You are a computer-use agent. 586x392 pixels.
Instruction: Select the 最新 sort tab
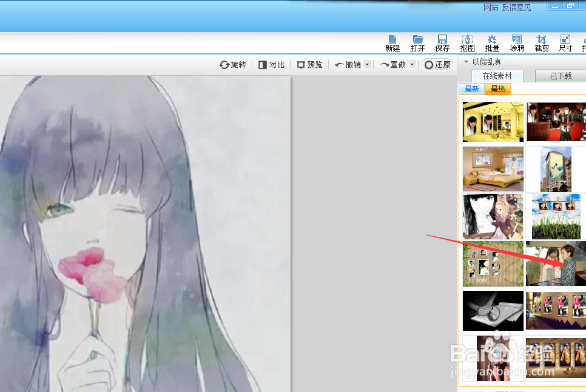coord(471,89)
